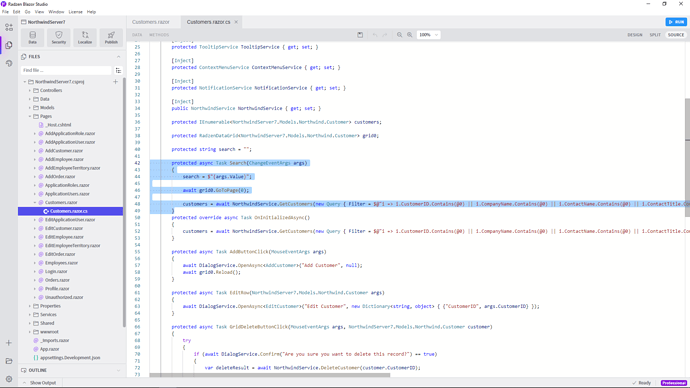This screenshot has width=690, height=388.
Task: Click the horizontal scrollbar of code editor
Action: [x=270, y=375]
